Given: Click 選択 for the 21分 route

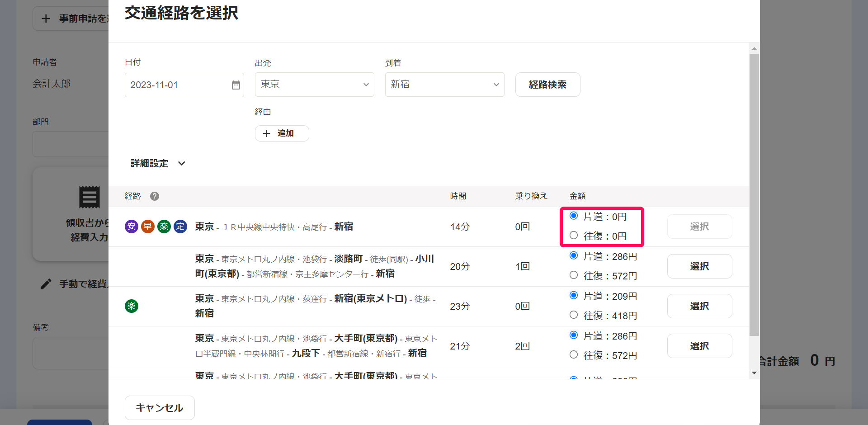Looking at the screenshot, I should click(699, 346).
